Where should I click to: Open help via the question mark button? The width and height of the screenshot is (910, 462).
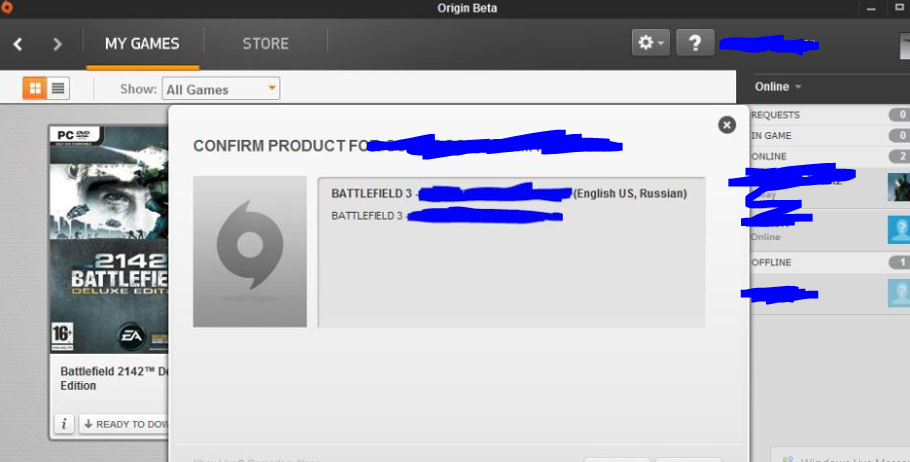(695, 43)
